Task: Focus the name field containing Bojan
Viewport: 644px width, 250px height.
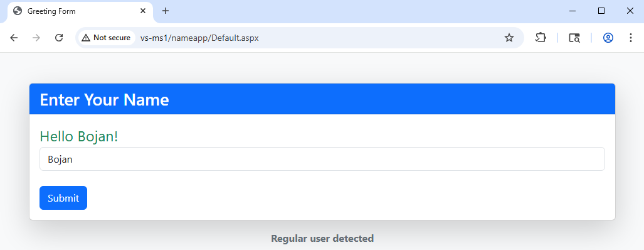Action: coord(322,159)
